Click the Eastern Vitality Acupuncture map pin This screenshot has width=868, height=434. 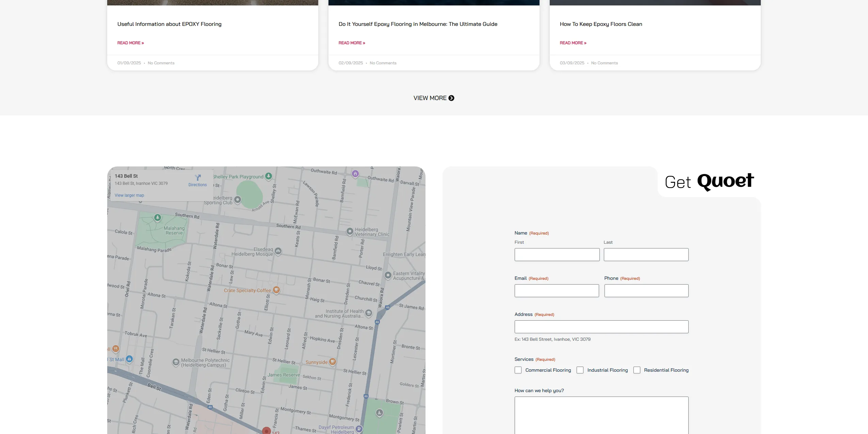click(388, 275)
